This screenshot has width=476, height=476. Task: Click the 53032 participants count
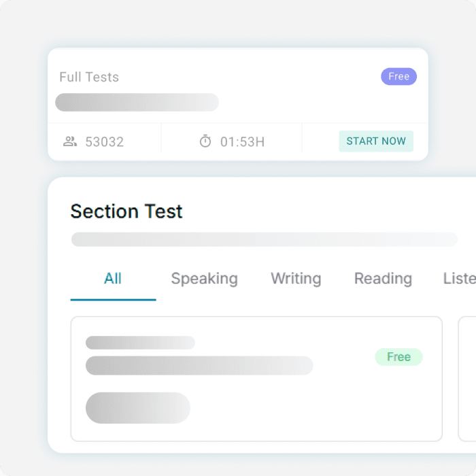click(x=104, y=142)
